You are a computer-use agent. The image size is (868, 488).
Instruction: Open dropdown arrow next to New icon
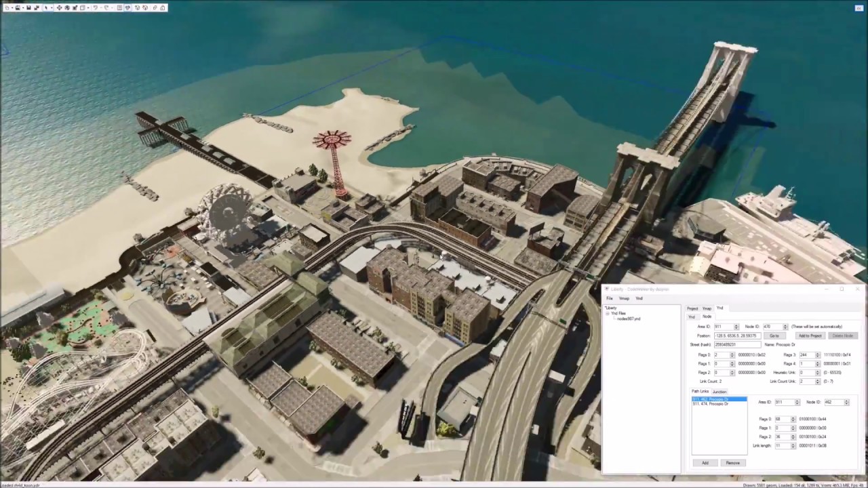point(12,8)
